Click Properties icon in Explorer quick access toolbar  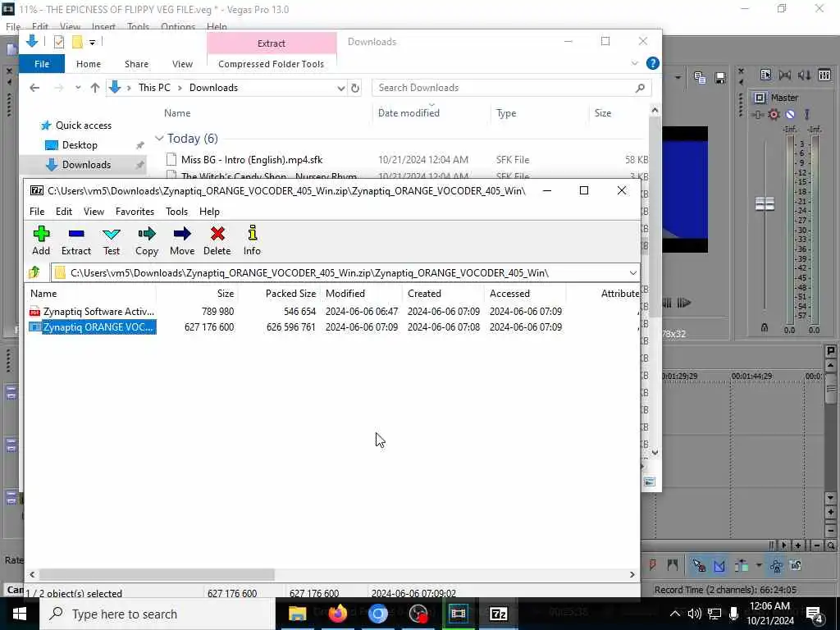click(59, 42)
